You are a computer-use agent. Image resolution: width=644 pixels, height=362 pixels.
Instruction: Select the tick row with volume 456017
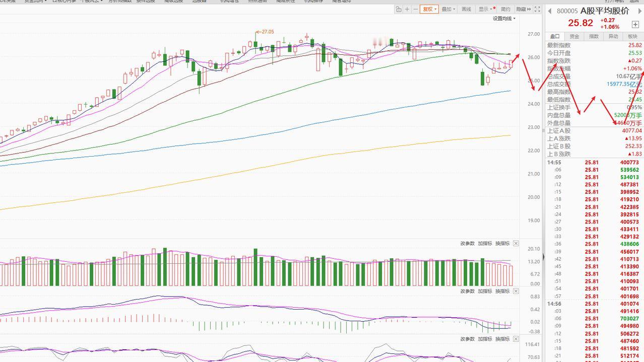pyautogui.click(x=595, y=252)
